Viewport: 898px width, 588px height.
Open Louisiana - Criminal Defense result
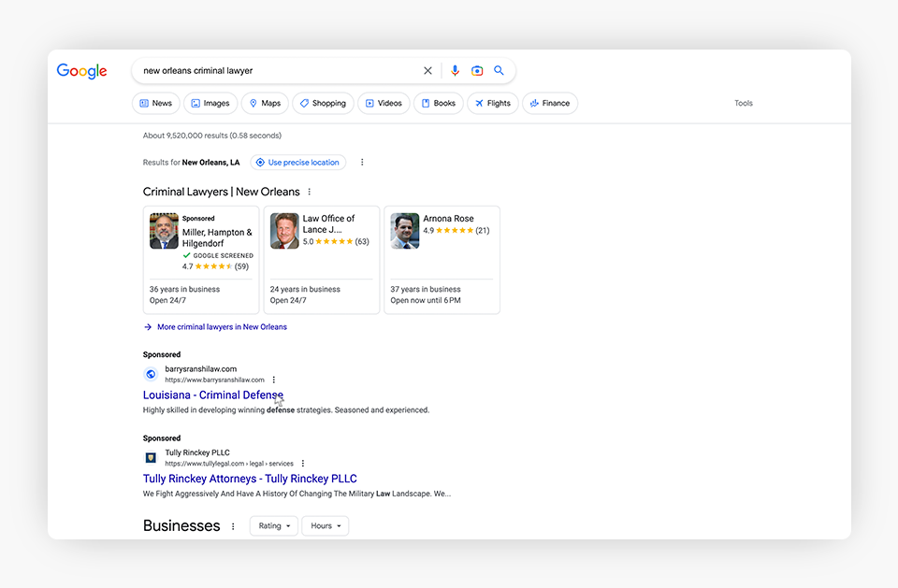click(x=212, y=395)
